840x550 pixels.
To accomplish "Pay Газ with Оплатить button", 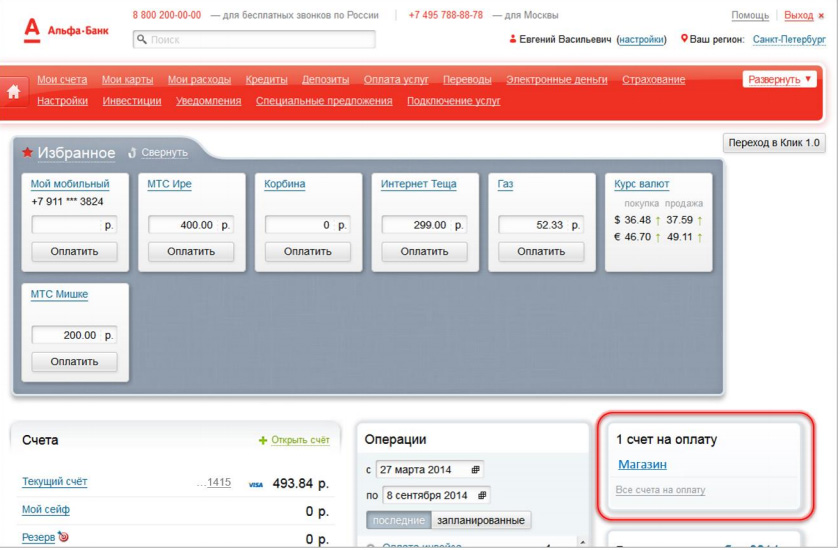I will pos(541,251).
